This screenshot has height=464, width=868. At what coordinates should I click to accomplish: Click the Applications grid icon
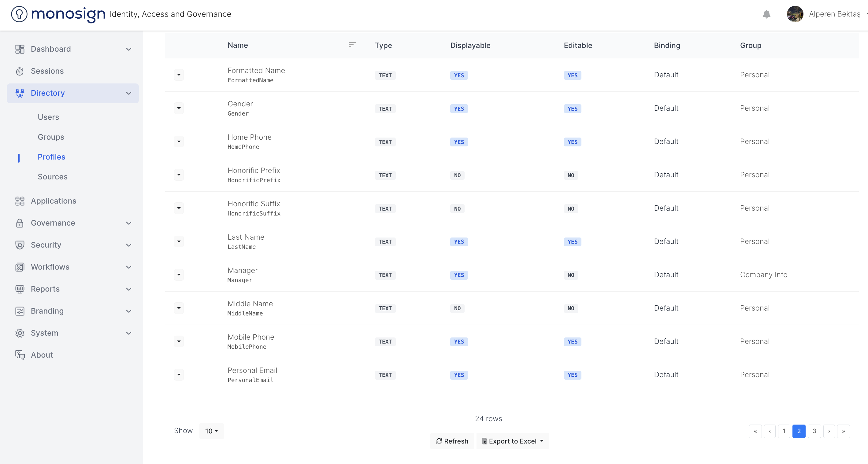pos(20,201)
